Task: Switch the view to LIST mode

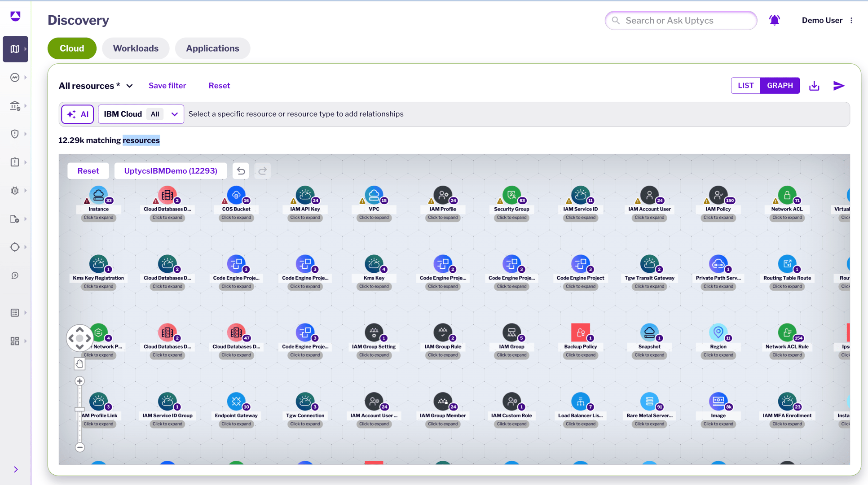Action: (x=745, y=85)
